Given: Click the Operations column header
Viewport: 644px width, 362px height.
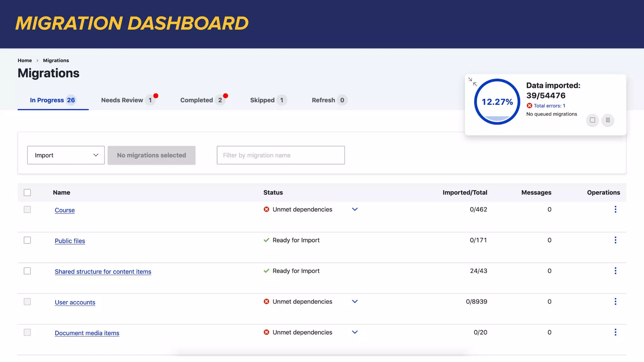Looking at the screenshot, I should [x=603, y=193].
